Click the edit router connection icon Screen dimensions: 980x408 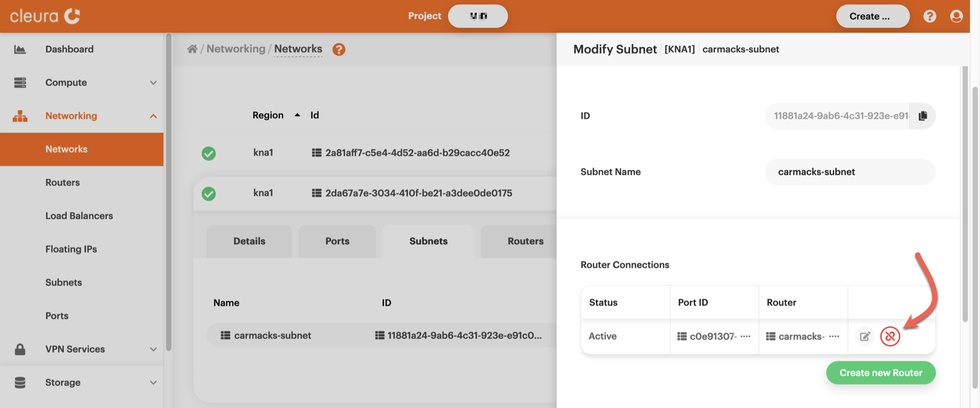(x=865, y=337)
